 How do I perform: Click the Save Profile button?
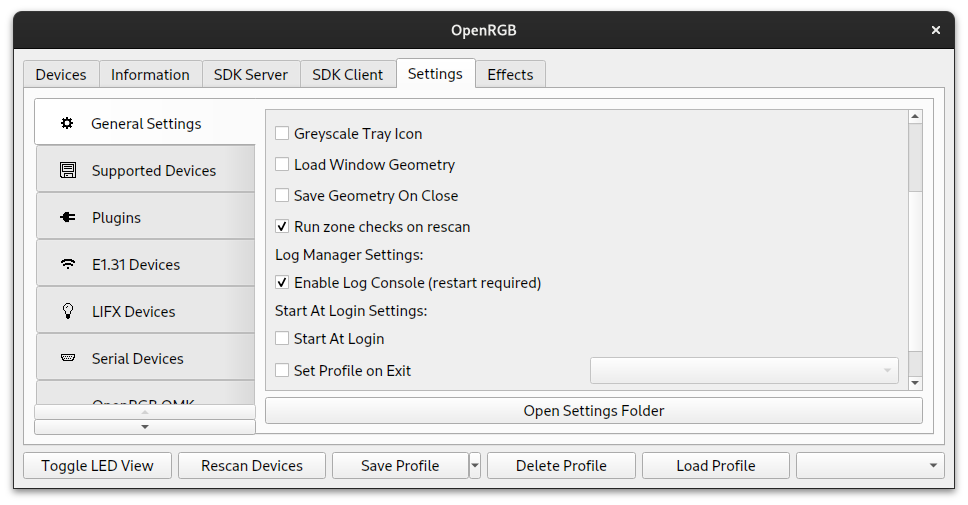pyautogui.click(x=400, y=465)
